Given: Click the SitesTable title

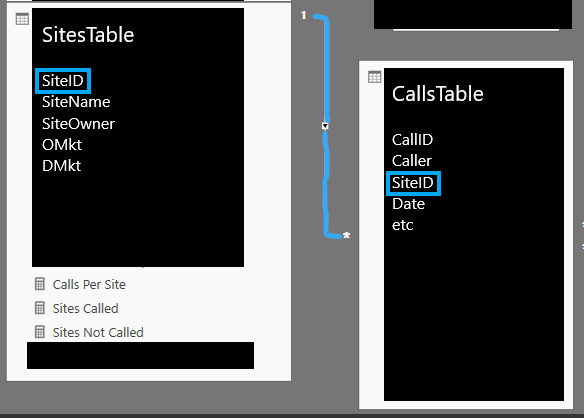Looking at the screenshot, I should tap(88, 35).
